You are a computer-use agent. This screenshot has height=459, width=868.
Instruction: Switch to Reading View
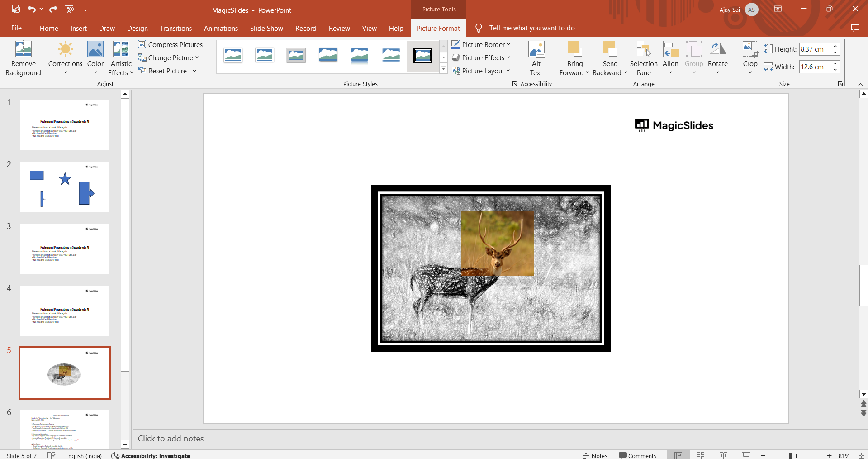(x=723, y=455)
